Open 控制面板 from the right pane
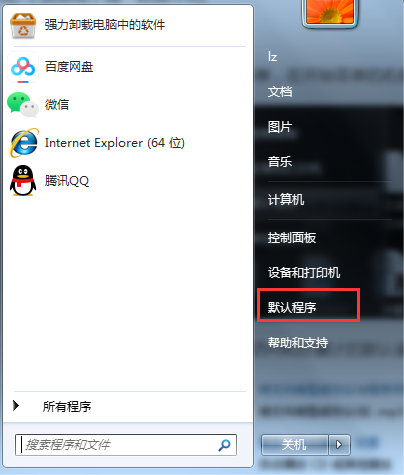The width and height of the screenshot is (404, 475). tap(292, 238)
